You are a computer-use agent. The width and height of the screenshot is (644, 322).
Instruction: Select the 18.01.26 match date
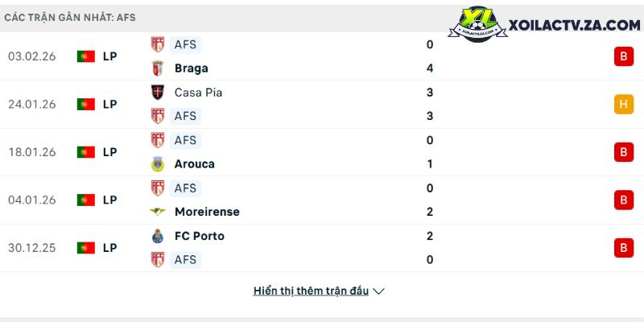coord(31,152)
